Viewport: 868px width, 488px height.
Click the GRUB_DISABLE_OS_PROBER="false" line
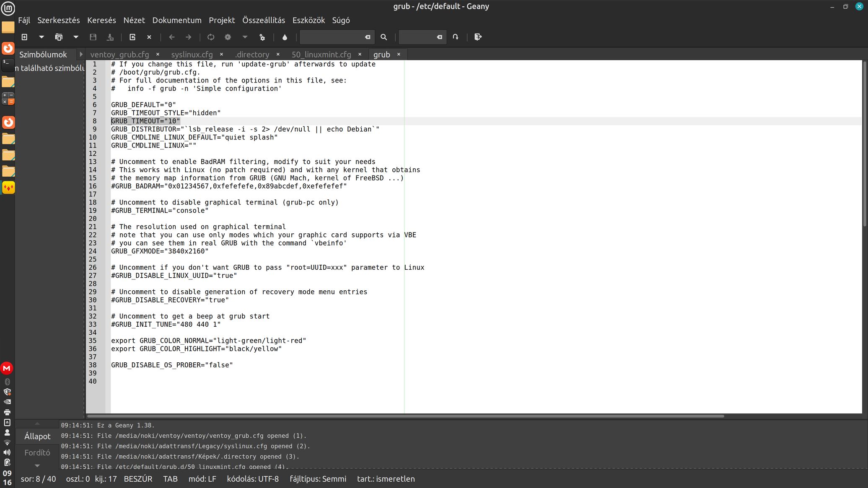click(x=172, y=365)
